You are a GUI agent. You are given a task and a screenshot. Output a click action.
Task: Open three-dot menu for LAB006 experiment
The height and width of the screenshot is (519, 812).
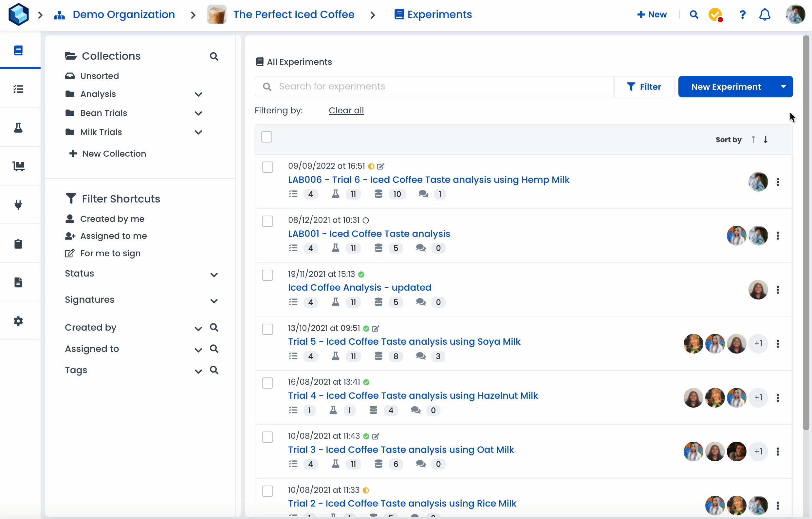pos(778,182)
